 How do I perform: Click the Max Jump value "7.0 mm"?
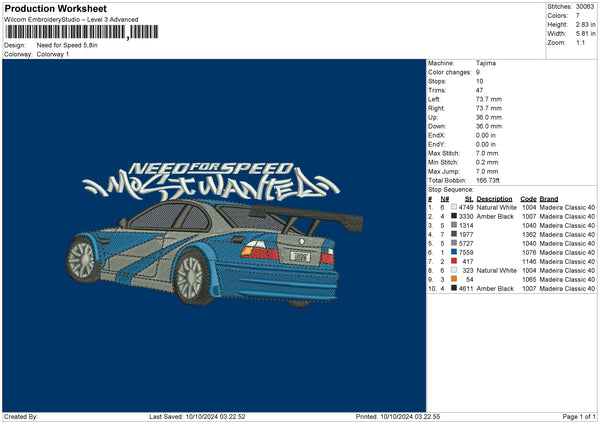click(x=487, y=172)
